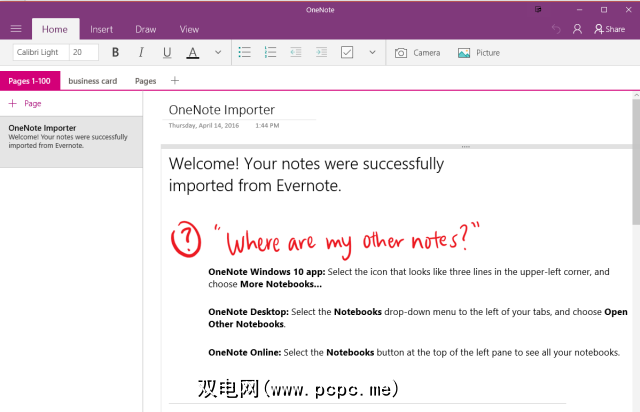Toggle bold formatting
640x412 pixels.
(115, 52)
